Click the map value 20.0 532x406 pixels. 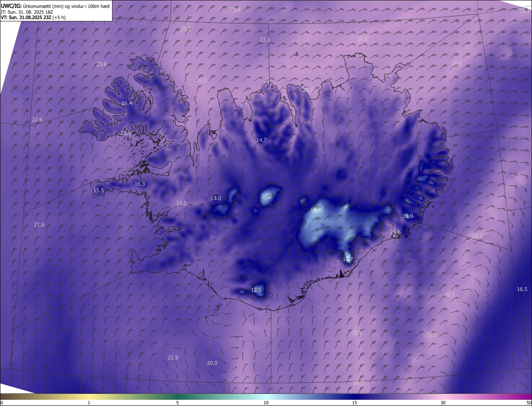point(212,363)
